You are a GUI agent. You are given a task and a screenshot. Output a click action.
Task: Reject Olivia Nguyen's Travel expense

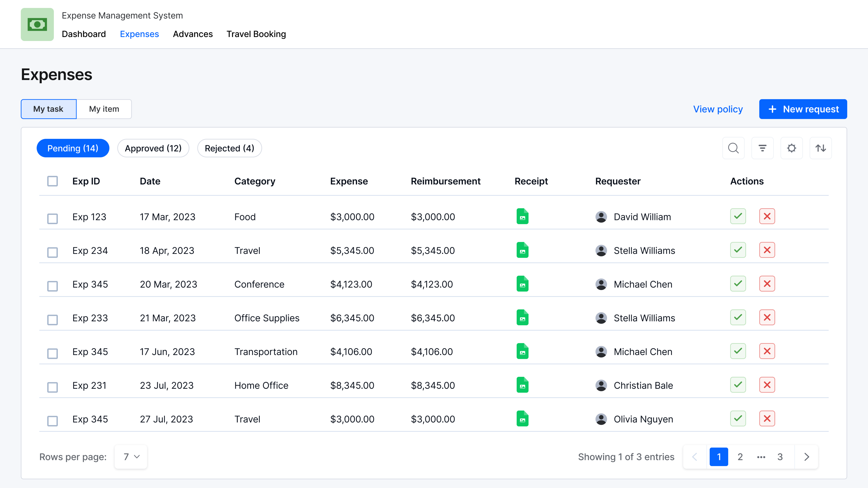coord(767,419)
